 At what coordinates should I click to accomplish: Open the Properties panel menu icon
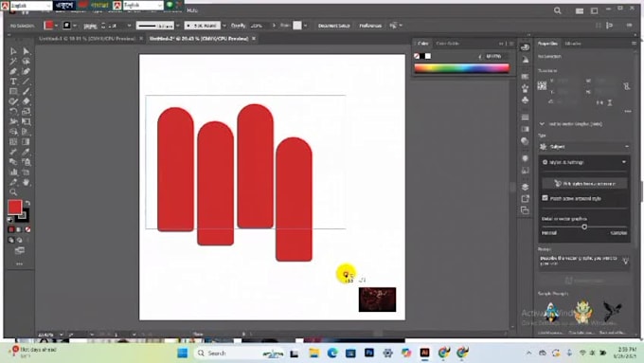point(634,44)
